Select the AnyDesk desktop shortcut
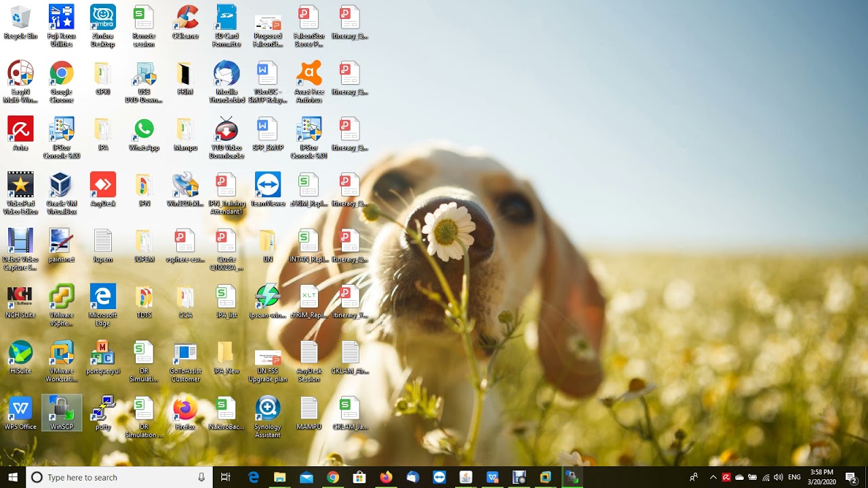 [x=103, y=190]
